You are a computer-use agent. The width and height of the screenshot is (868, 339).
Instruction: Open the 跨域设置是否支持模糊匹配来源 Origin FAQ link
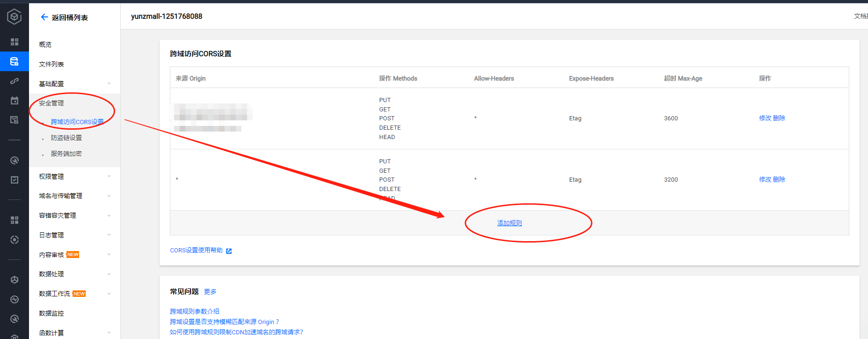pyautogui.click(x=225, y=322)
